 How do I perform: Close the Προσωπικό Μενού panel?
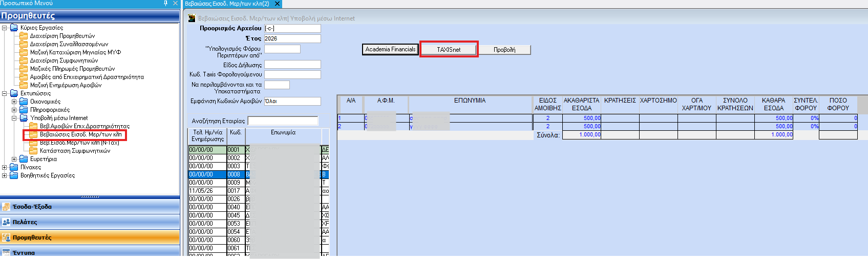(x=175, y=3)
